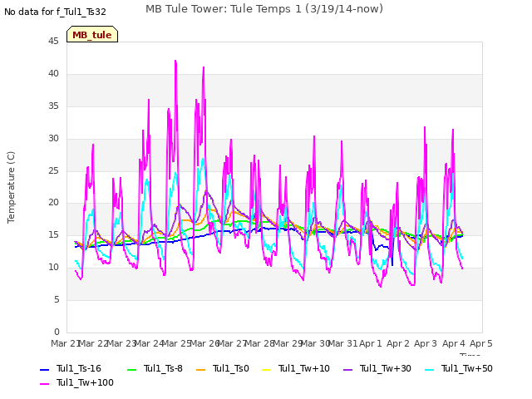Click the Temperature (C) axis label
This screenshot has width=532, height=399.
[x=11, y=187]
